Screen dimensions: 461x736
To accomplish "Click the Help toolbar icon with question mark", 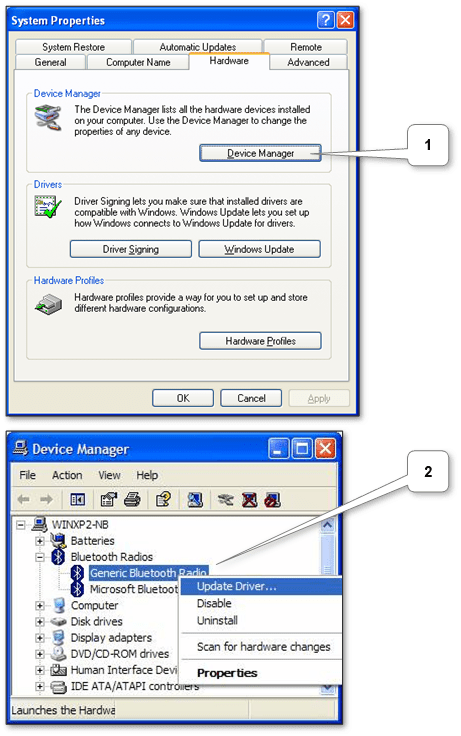I will (x=163, y=499).
